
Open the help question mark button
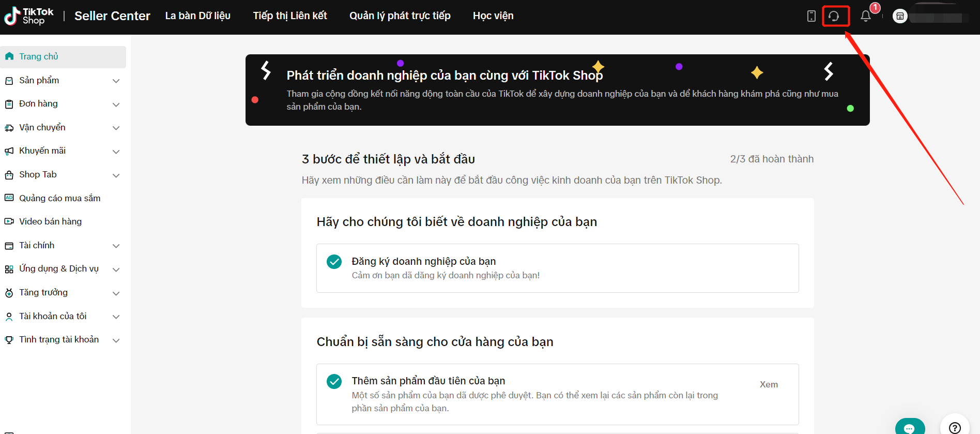click(955, 426)
